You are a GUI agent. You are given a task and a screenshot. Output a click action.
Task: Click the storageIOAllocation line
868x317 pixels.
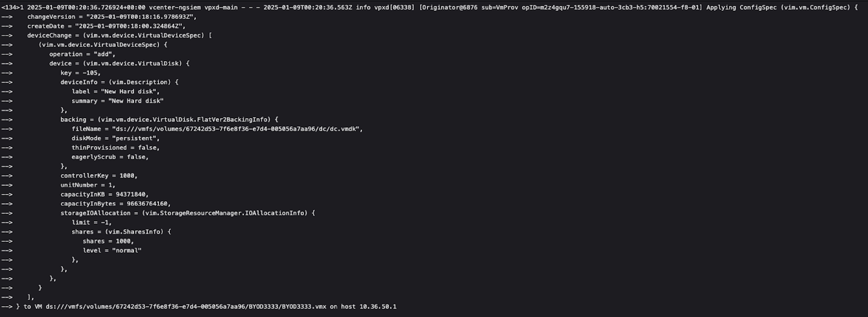pyautogui.click(x=187, y=213)
